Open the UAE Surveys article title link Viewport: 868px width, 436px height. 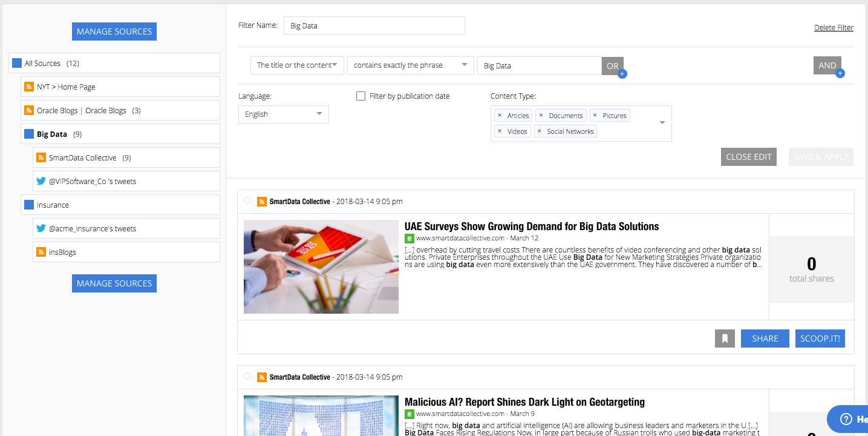(532, 226)
